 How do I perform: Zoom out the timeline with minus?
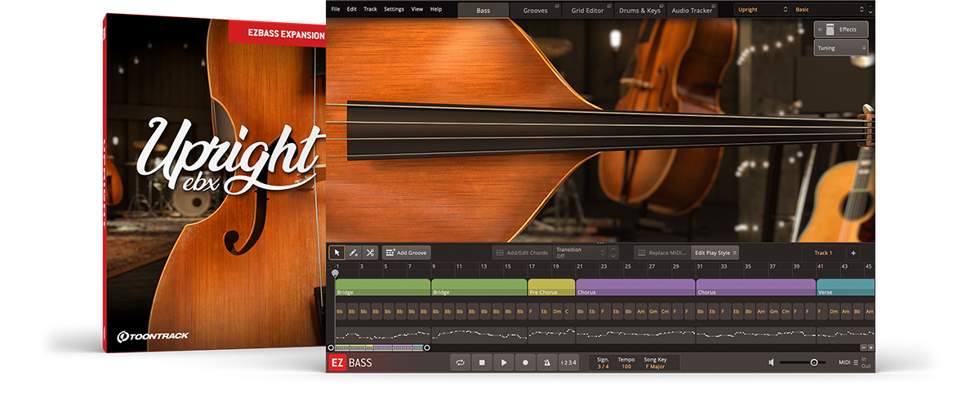[862, 347]
